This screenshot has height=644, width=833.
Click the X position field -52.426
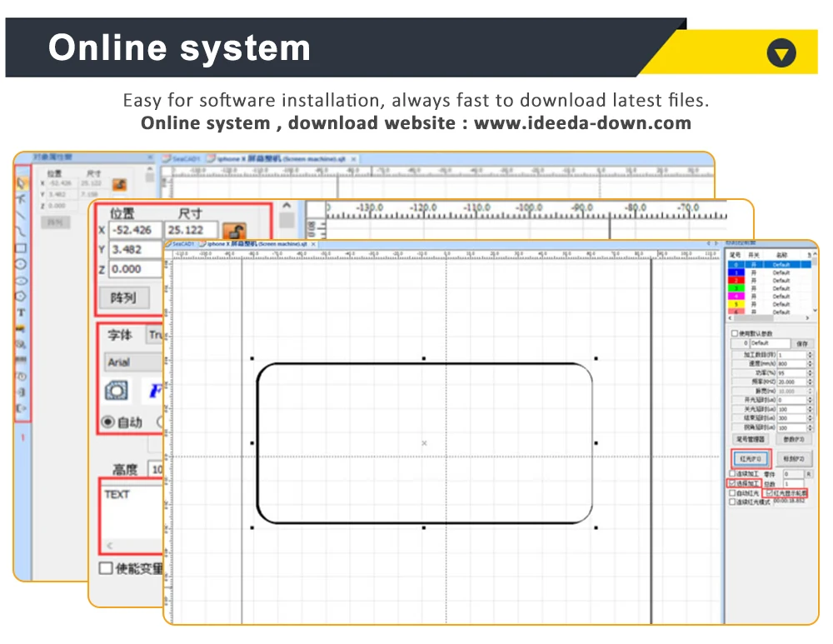135,230
